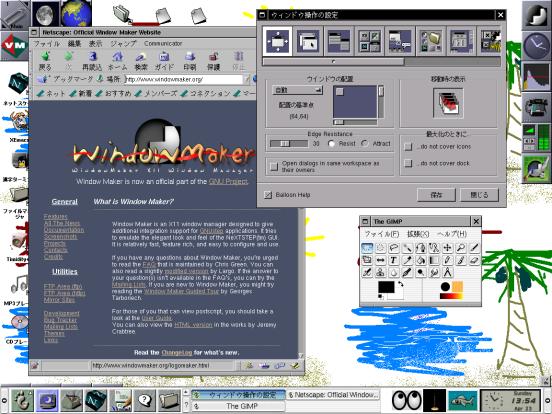Switch to The GIMP in taskbar
The height and width of the screenshot is (414, 552).
point(238,406)
